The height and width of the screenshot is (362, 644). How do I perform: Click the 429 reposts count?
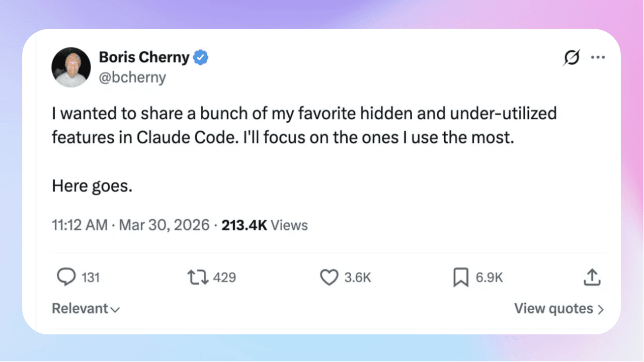(224, 277)
